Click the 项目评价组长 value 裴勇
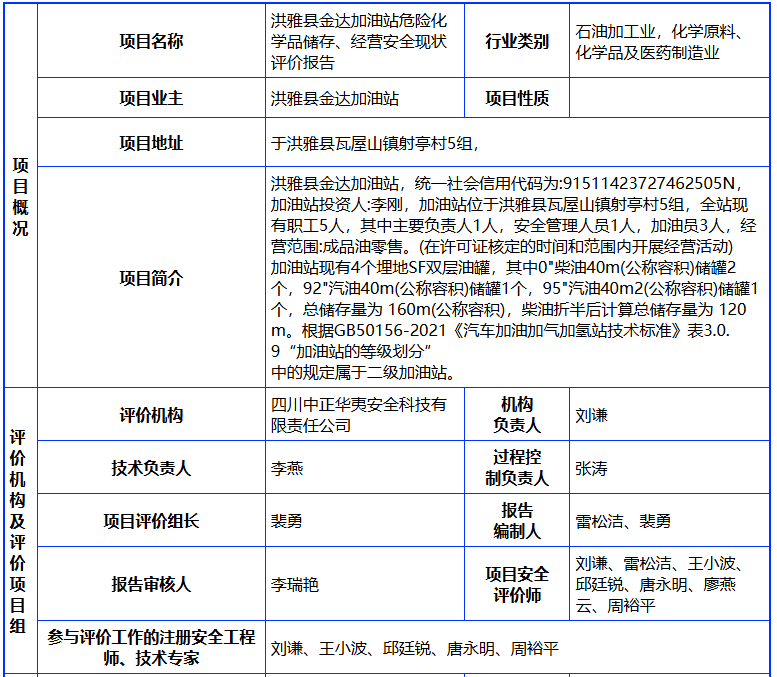Screen dimensions: 777x677 click(x=286, y=521)
